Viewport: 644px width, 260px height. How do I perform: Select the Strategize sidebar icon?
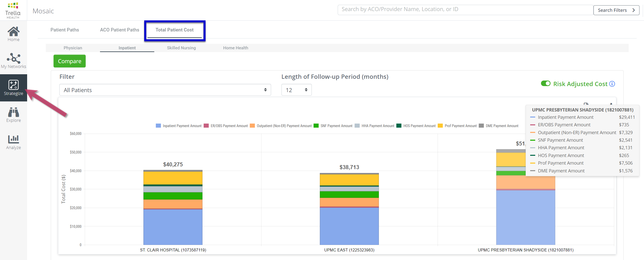13,88
